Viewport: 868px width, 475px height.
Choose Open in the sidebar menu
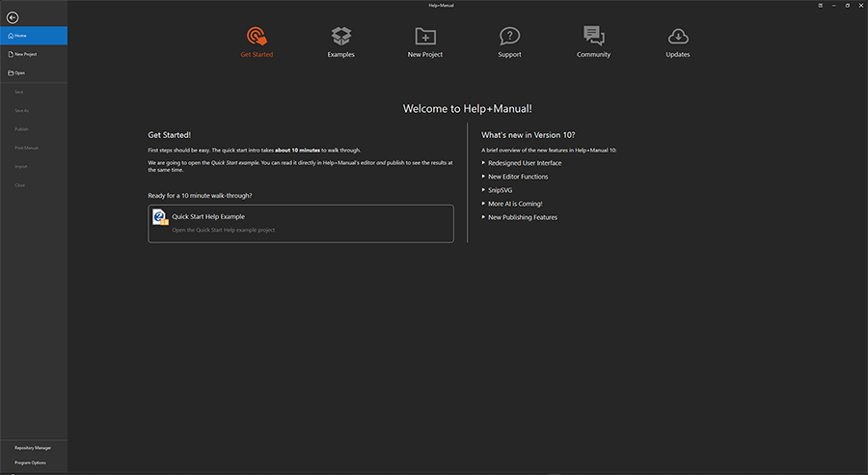coord(34,72)
